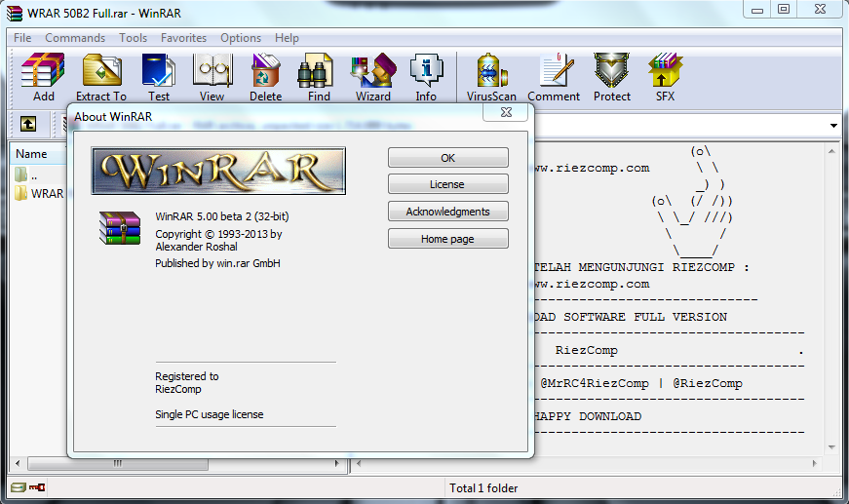849x504 pixels.
Task: Click comment pane scroll down arrow
Action: 831,447
